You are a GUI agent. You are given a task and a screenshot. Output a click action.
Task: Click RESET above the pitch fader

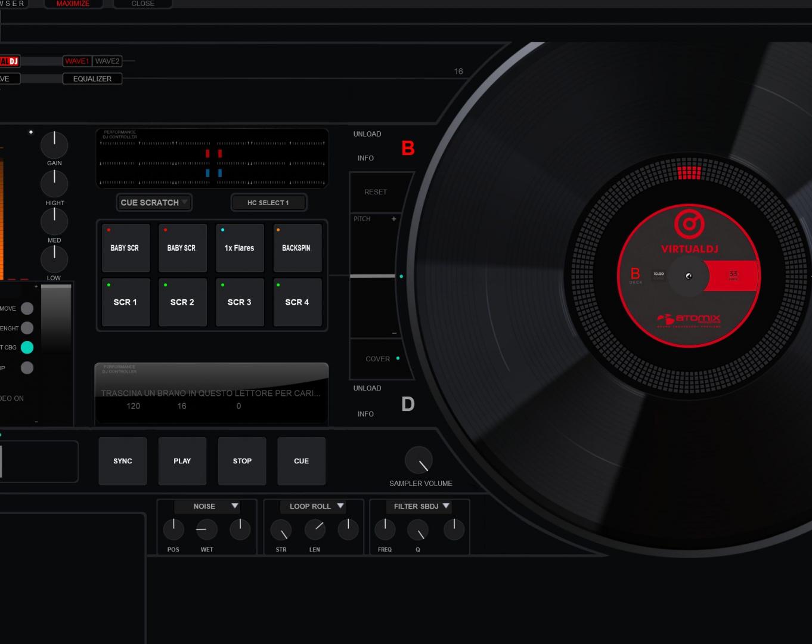pos(374,192)
